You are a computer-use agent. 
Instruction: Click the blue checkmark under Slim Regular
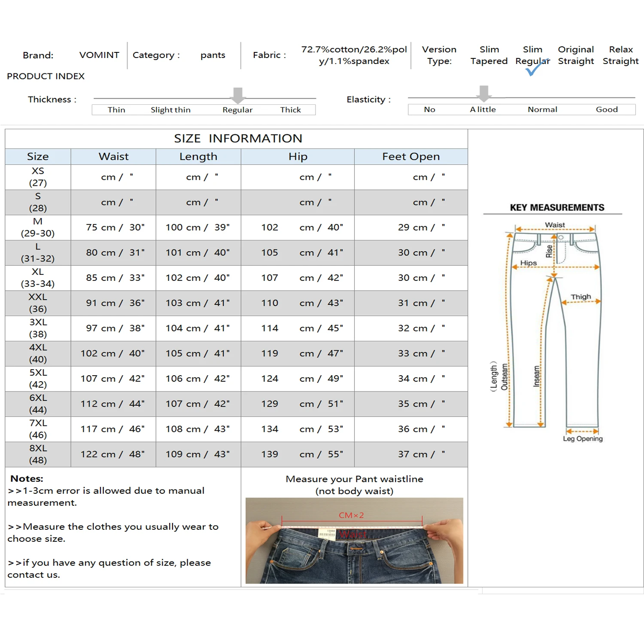tap(537, 68)
